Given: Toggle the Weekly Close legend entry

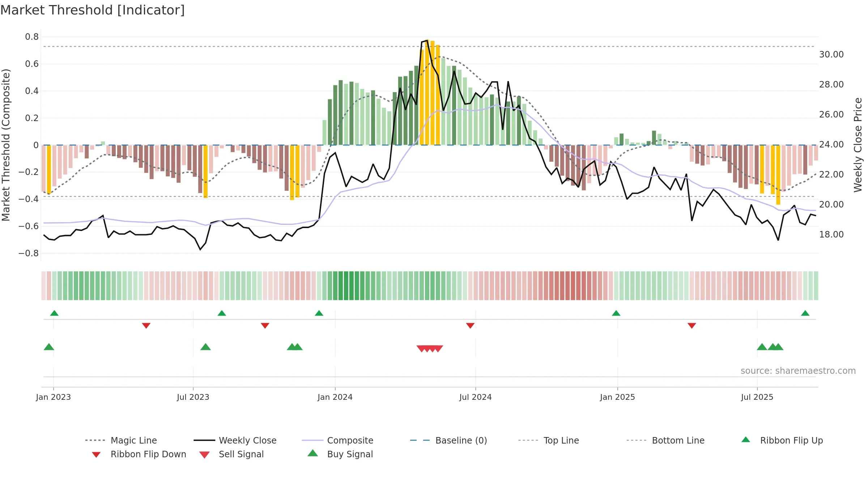Looking at the screenshot, I should [x=235, y=440].
